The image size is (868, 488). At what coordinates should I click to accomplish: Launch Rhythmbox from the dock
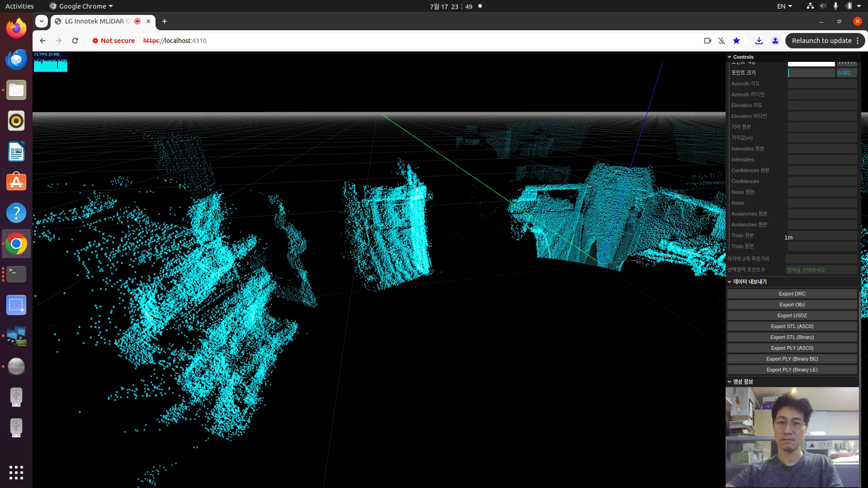(16, 121)
